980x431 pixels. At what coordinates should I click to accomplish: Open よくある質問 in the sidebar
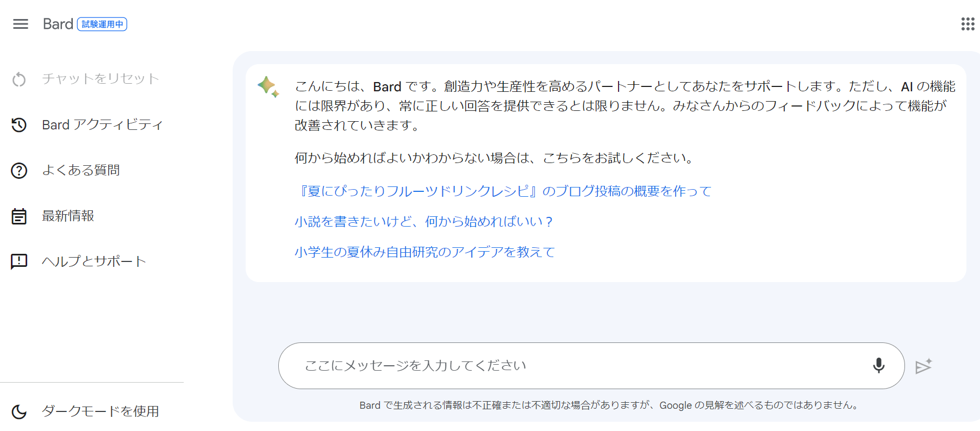point(81,171)
